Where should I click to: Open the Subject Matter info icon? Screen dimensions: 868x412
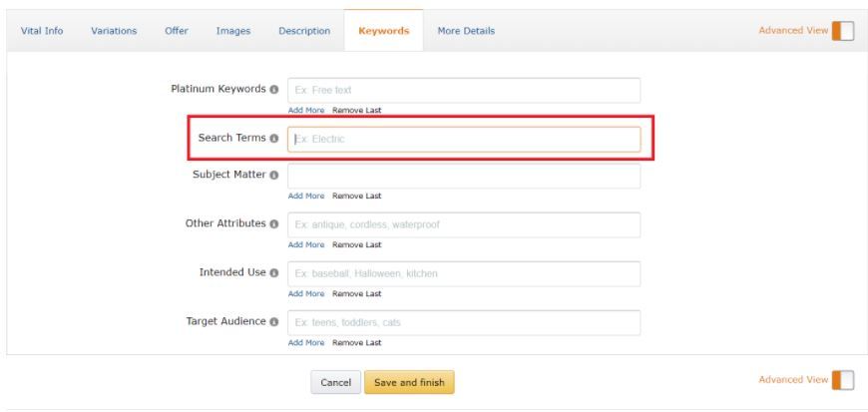coord(274,175)
